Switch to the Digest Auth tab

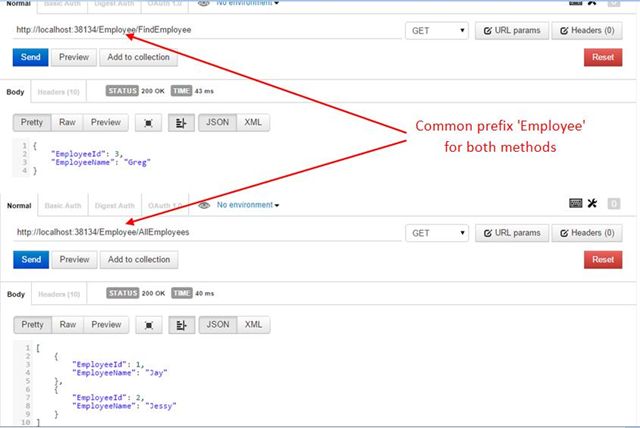[x=115, y=206]
